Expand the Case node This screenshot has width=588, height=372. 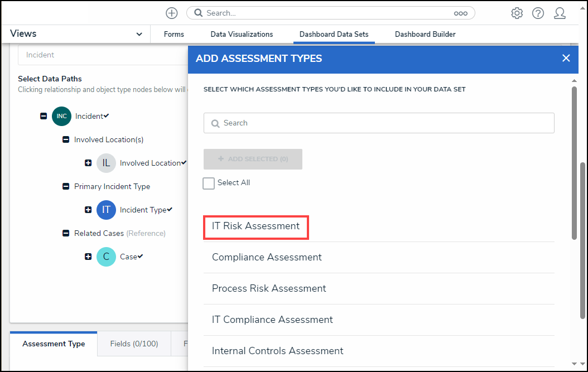pos(88,257)
